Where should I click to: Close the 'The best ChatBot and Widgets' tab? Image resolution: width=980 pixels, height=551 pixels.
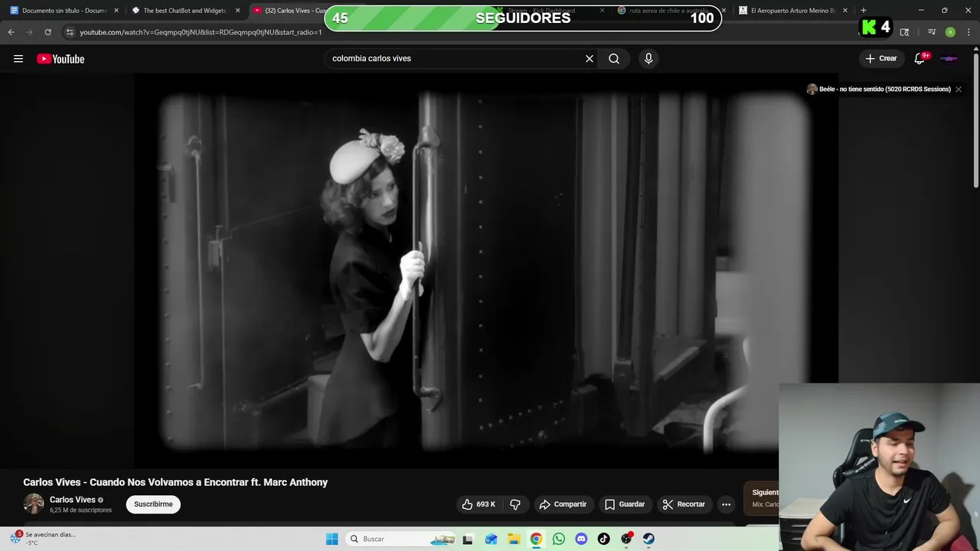point(237,11)
